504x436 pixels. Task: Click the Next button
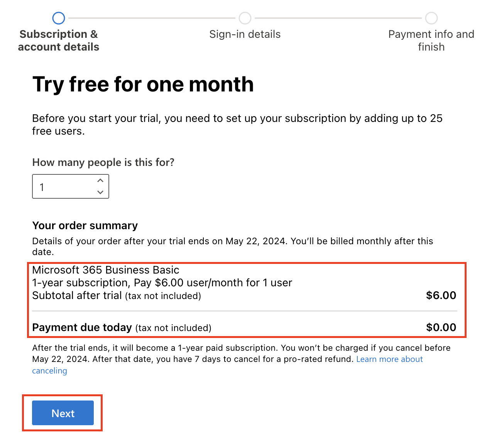[x=63, y=413]
